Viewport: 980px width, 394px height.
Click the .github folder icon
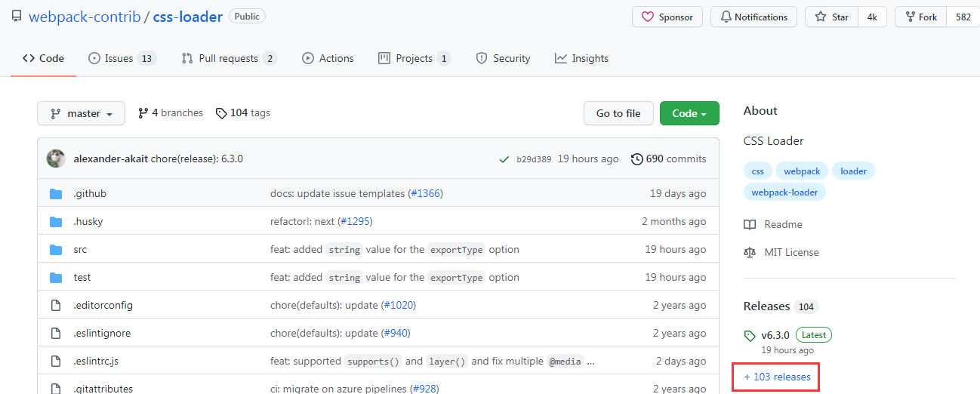pos(55,194)
